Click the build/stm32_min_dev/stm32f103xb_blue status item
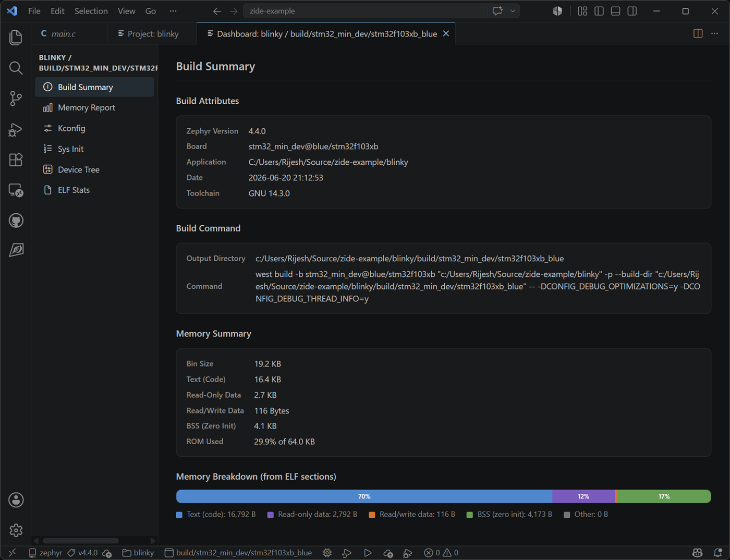Image resolution: width=730 pixels, height=560 pixels. click(x=238, y=553)
